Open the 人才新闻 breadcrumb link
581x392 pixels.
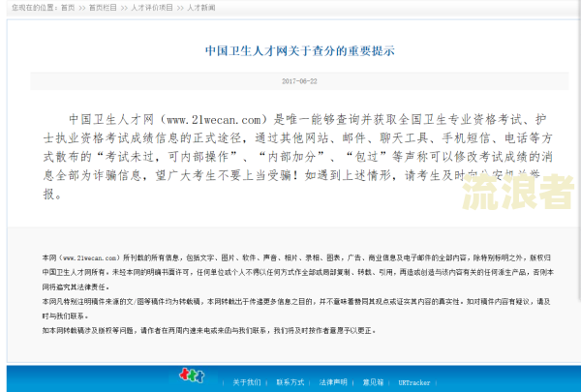[x=201, y=8]
